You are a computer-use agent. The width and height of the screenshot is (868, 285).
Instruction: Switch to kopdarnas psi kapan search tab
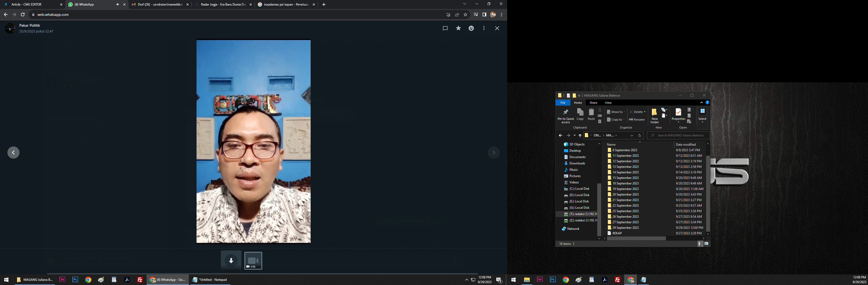[286, 4]
